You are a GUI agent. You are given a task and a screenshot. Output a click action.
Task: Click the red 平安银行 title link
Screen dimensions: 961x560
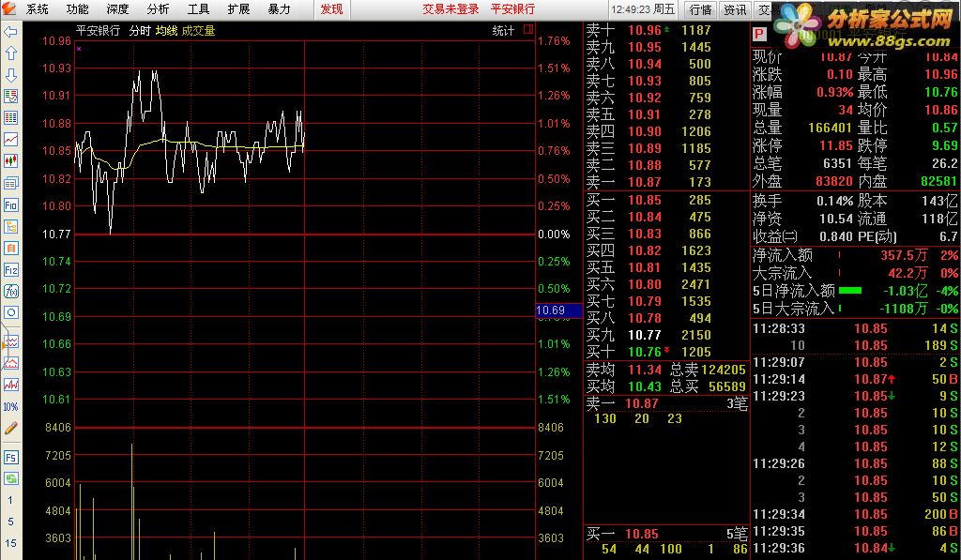tap(513, 9)
